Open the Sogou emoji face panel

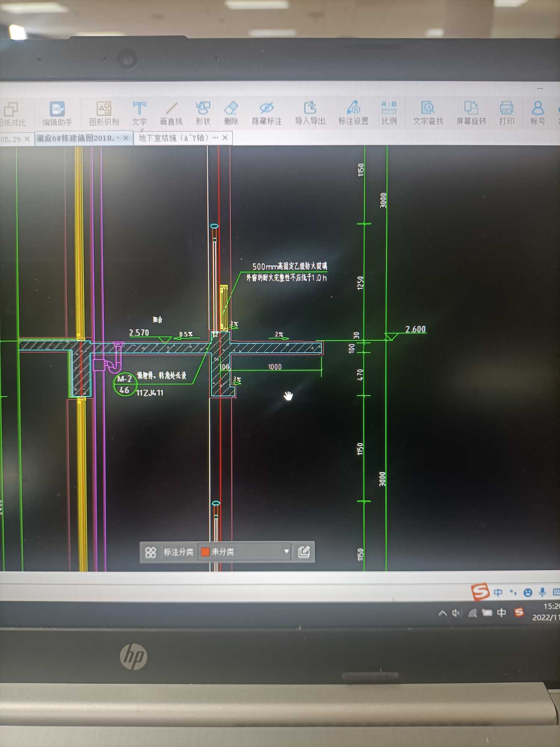tap(528, 592)
